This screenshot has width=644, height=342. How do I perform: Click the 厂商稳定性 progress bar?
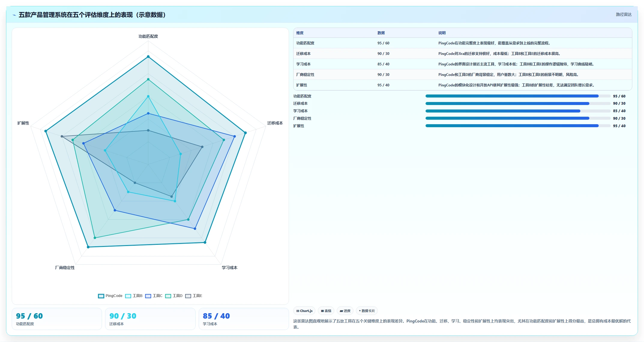pos(518,118)
